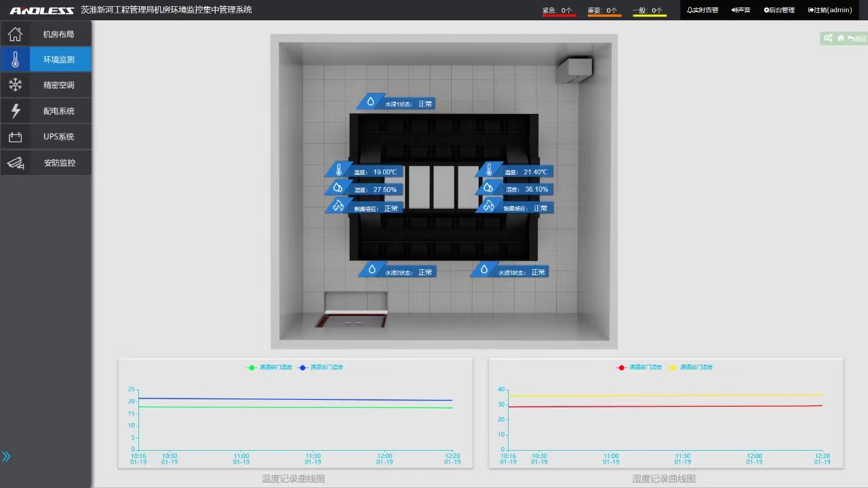Open 实时告警 in the top bar

click(x=703, y=10)
